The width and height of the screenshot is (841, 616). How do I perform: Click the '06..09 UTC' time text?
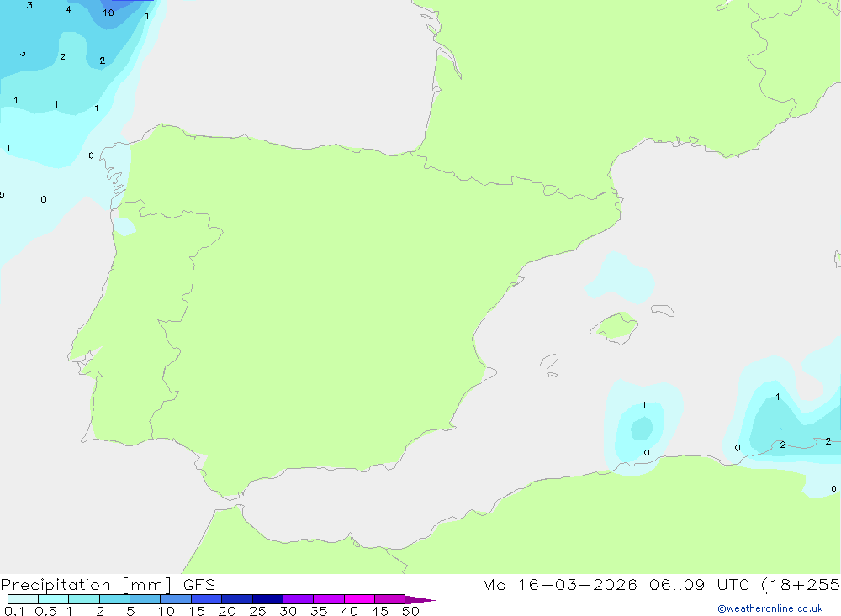click(699, 585)
